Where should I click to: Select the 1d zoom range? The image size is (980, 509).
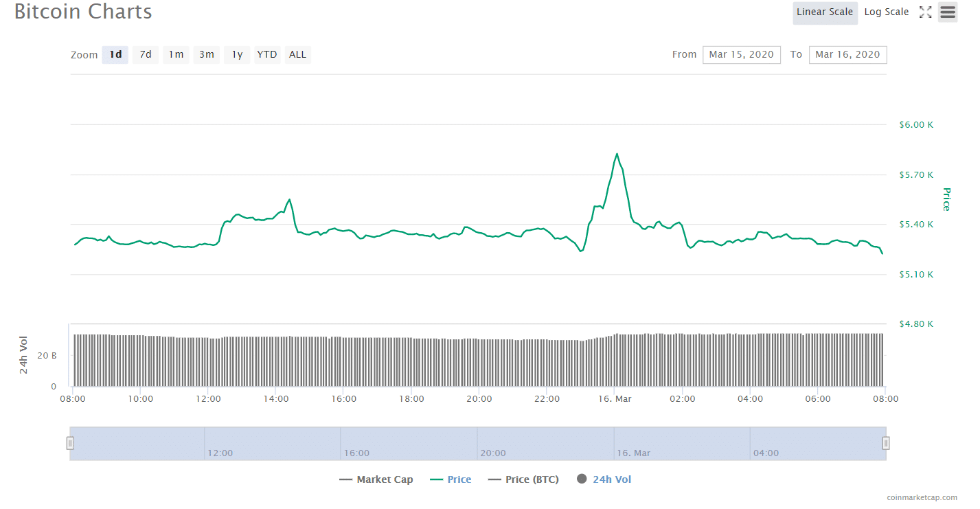[115, 55]
